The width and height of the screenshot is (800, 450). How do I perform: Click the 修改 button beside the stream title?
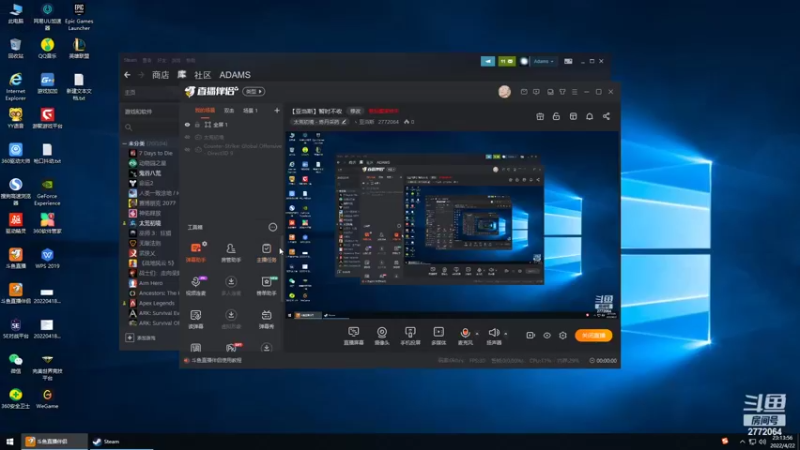click(355, 111)
